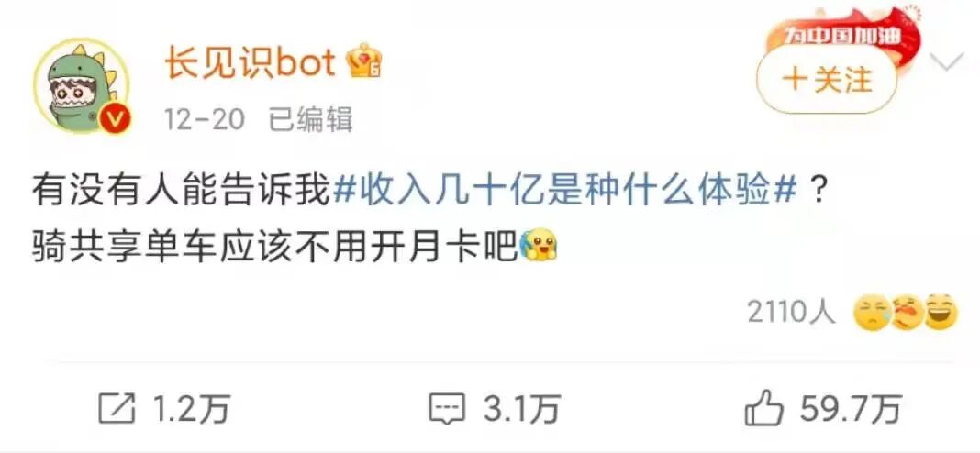Expand the post options chevron
This screenshot has width=980, height=453.
(x=946, y=61)
